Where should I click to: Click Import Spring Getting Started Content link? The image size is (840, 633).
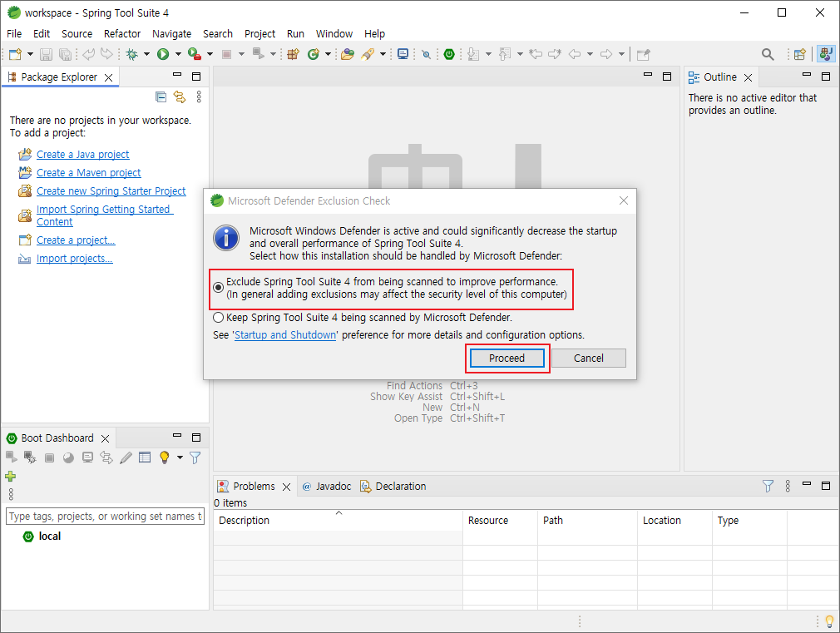pyautogui.click(x=105, y=215)
